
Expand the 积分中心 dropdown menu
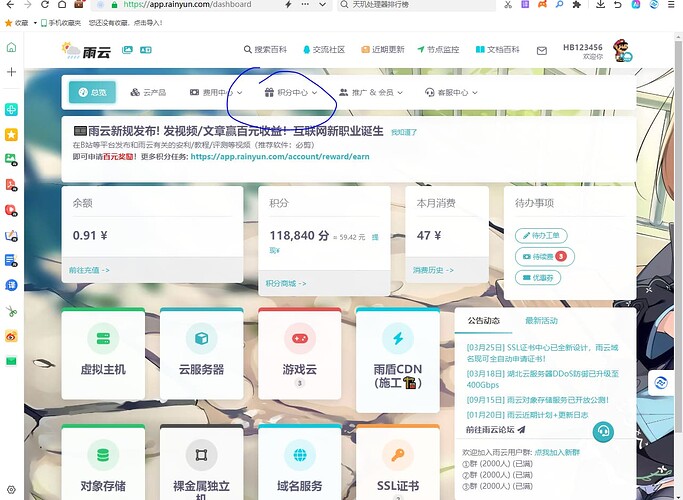[291, 92]
